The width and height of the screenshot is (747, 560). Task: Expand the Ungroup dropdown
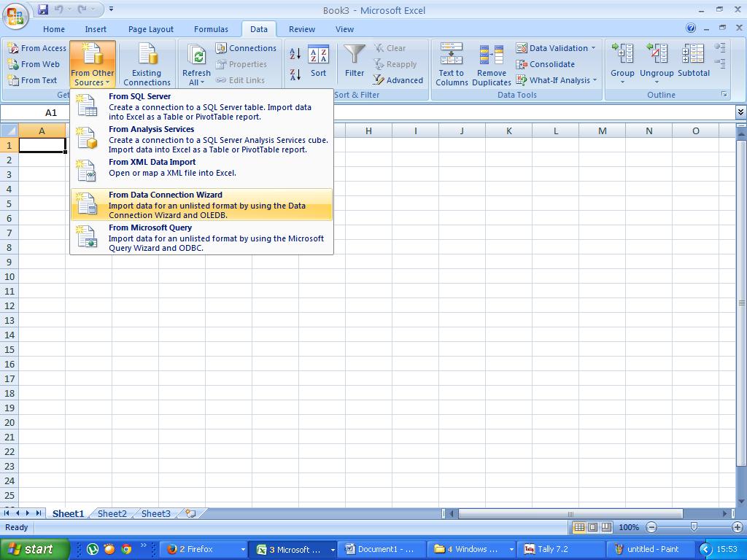tap(657, 82)
